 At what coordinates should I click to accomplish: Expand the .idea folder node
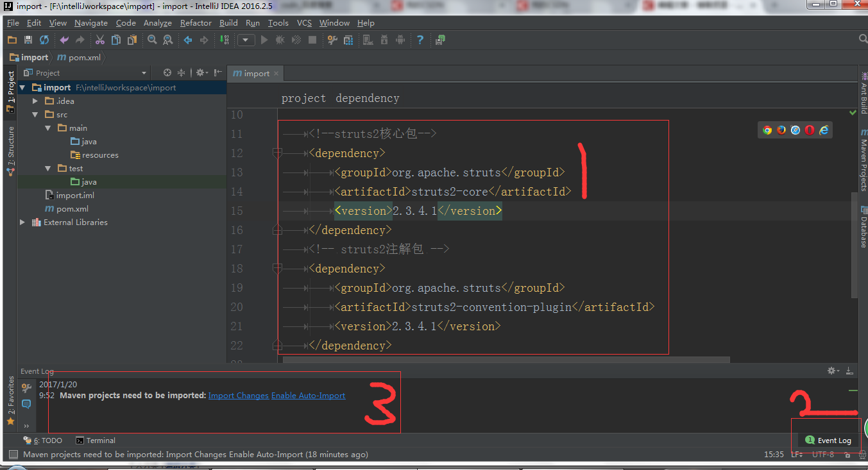click(36, 101)
